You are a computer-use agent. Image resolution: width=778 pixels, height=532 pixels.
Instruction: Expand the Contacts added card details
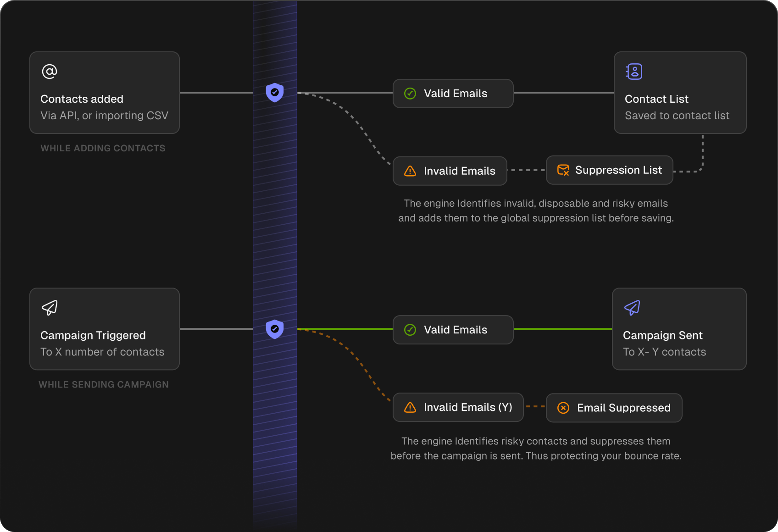pos(104,93)
